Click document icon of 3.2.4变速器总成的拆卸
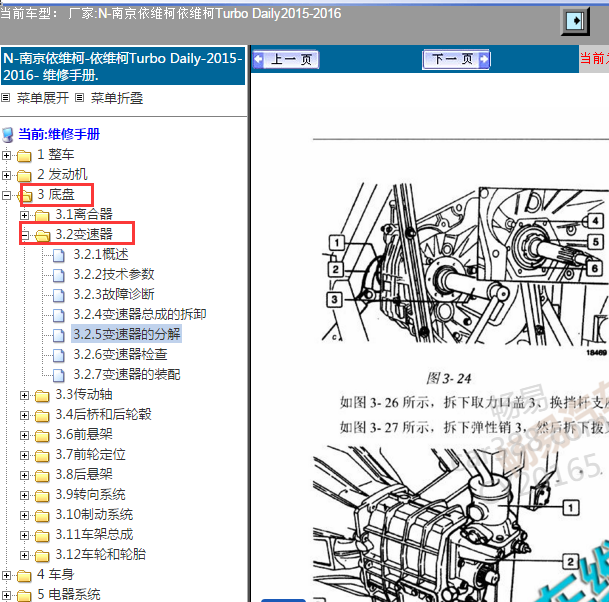The image size is (609, 602). coord(59,315)
